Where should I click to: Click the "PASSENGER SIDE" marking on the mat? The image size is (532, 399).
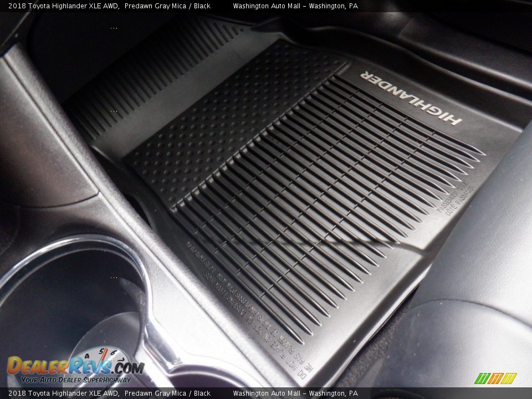click(x=453, y=196)
